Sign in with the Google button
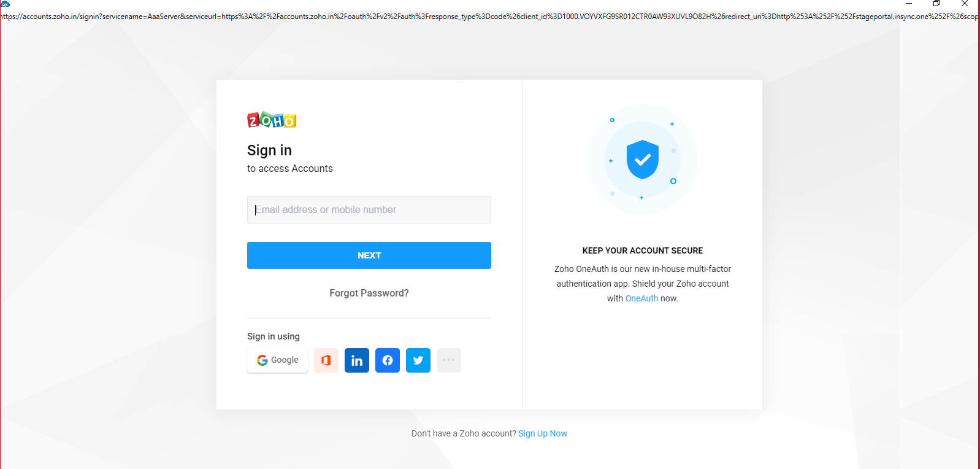The image size is (980, 469). pyautogui.click(x=278, y=360)
